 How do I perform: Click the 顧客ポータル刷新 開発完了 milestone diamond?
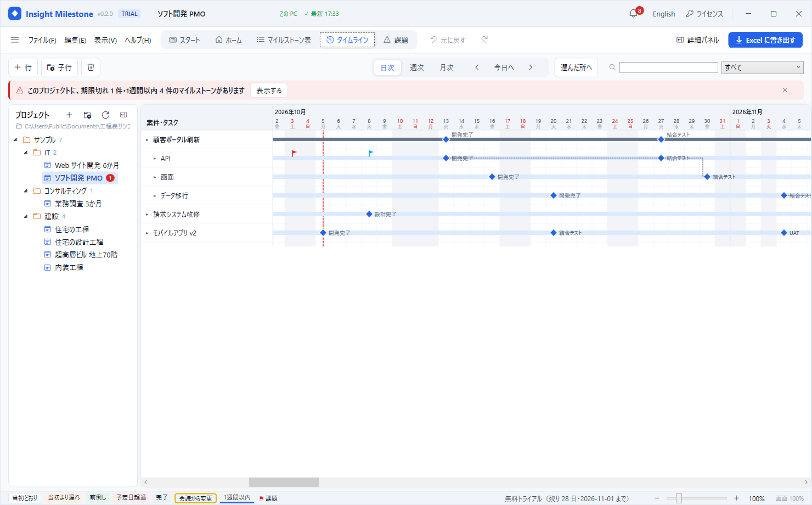pyautogui.click(x=446, y=139)
